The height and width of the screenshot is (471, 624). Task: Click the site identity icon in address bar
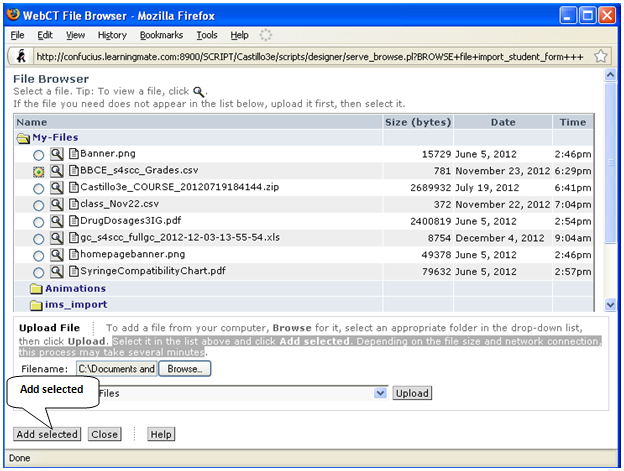21,56
